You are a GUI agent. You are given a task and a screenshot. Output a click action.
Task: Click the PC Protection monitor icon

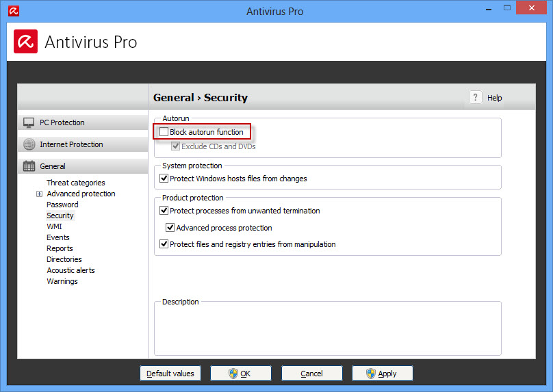click(29, 122)
